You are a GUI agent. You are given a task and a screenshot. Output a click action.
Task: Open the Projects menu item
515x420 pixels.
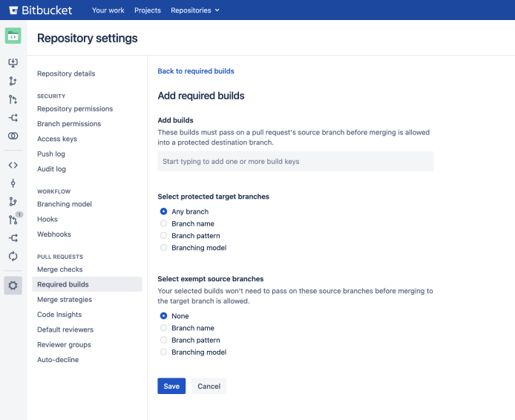tap(148, 10)
